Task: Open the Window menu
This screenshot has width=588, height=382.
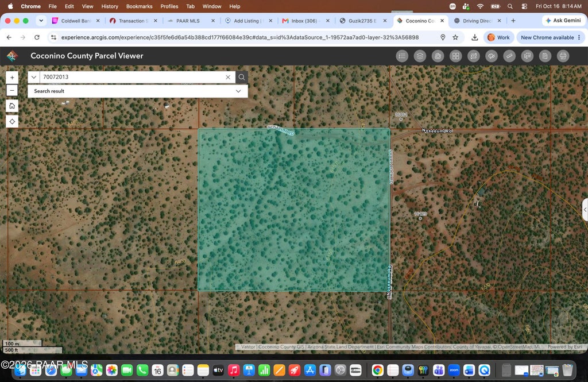Action: (x=212, y=6)
